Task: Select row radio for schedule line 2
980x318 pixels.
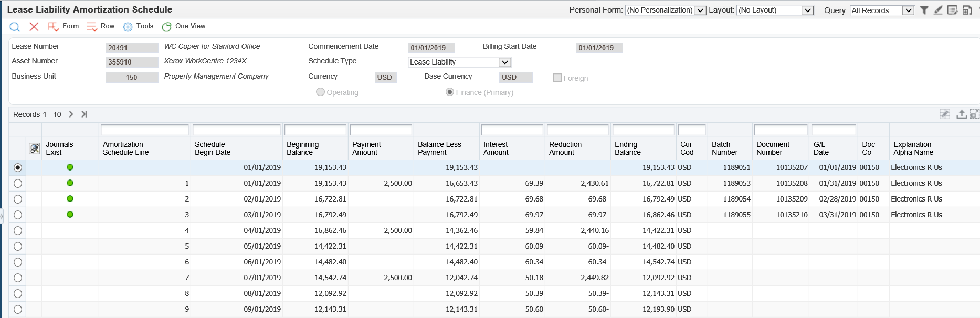Action: (x=18, y=199)
